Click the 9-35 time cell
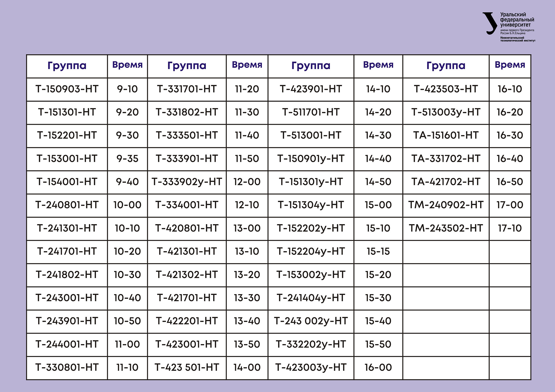Screen dimensions: 555x392 point(127,159)
